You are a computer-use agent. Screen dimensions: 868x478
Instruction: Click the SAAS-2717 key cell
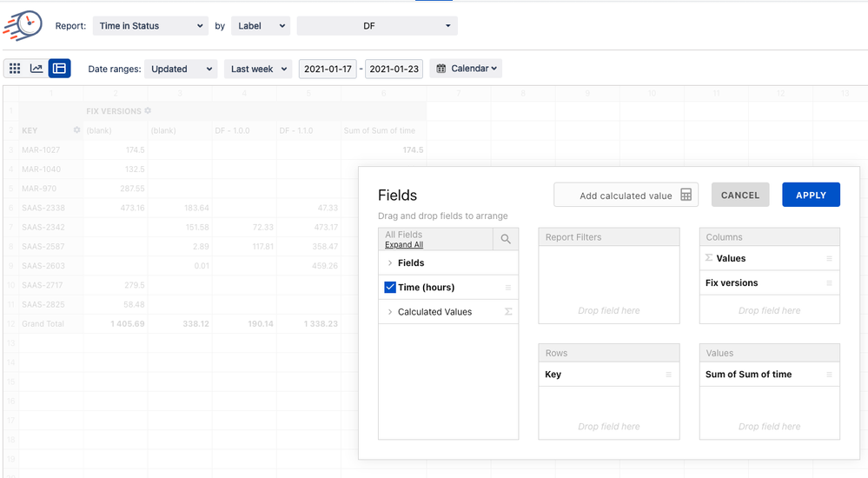click(51, 285)
